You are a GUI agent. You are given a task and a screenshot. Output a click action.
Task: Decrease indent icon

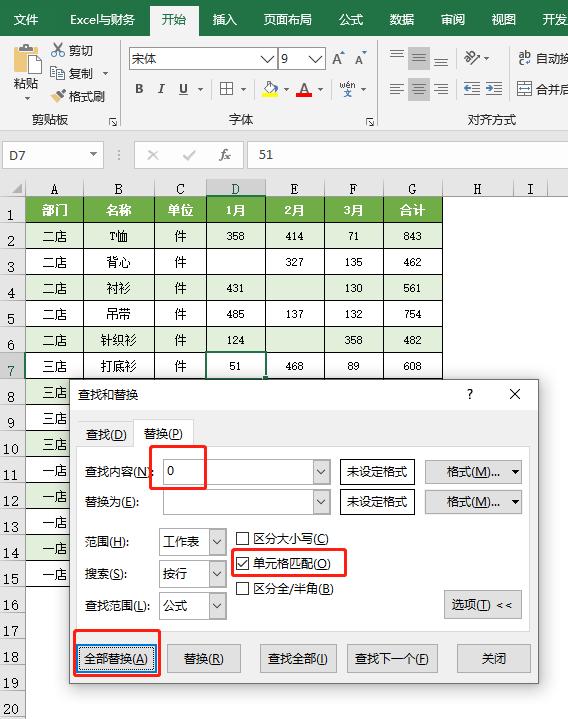[472, 88]
